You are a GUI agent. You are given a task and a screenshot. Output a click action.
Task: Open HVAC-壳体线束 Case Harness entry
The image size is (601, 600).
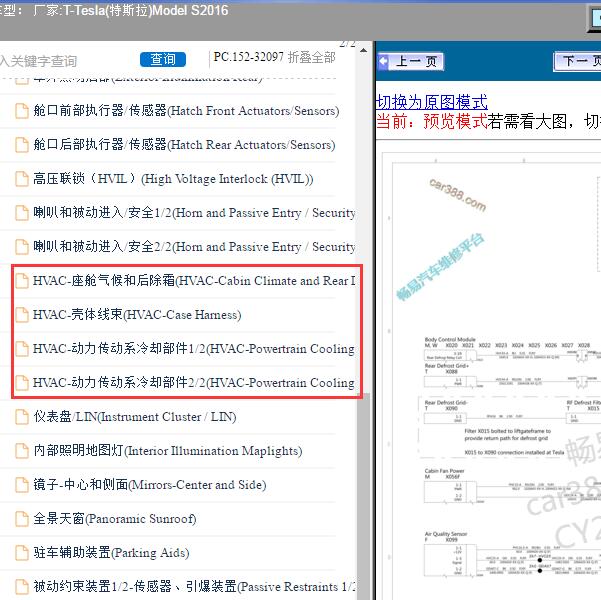point(137,315)
